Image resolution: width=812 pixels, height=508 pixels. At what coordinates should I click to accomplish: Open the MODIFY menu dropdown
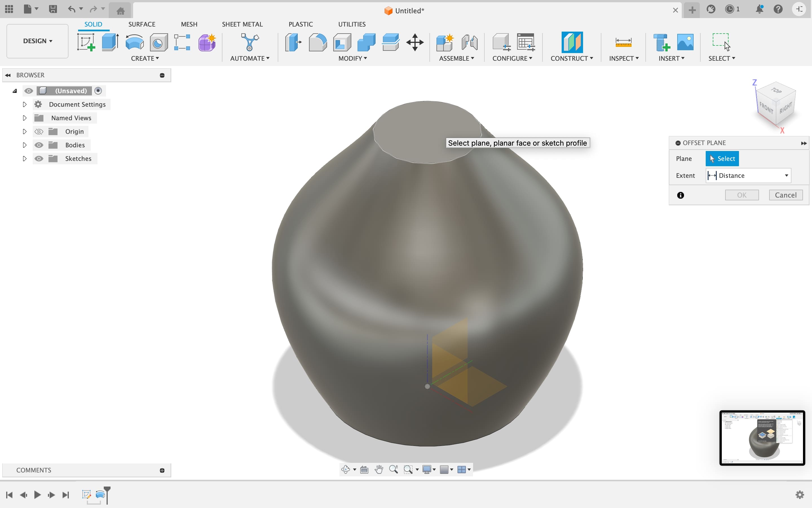[x=353, y=58]
